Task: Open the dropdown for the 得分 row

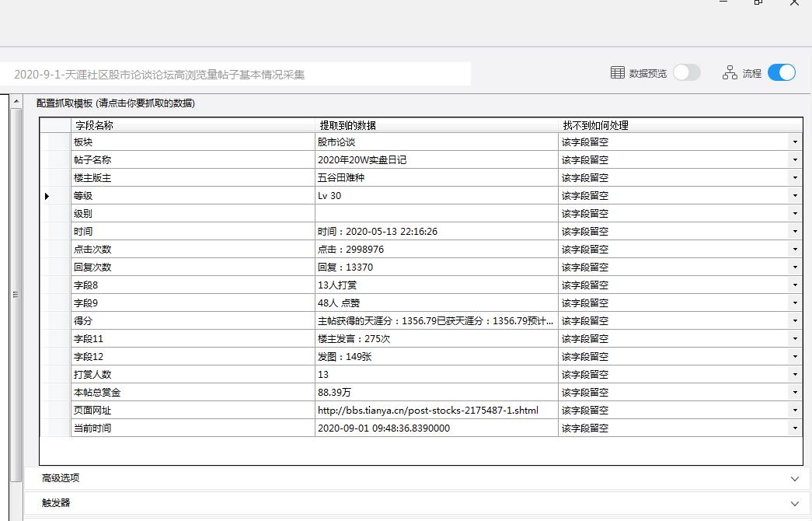Action: [795, 321]
